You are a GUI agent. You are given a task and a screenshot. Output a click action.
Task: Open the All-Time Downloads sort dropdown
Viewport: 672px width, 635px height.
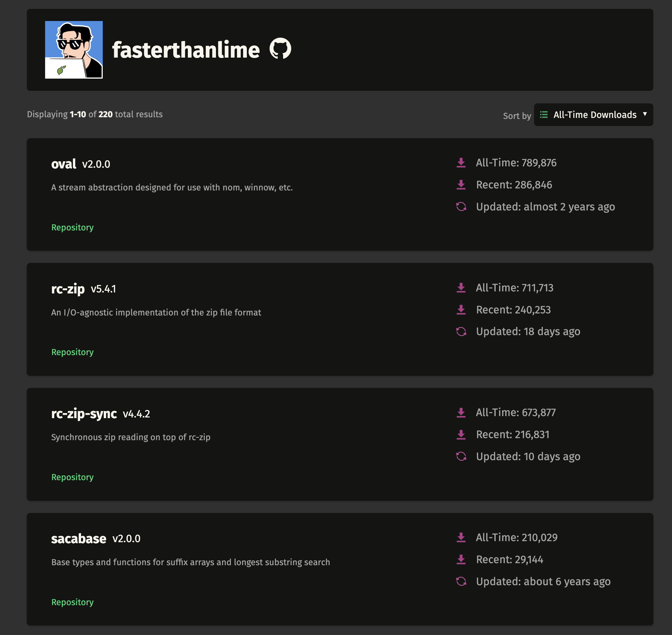[593, 115]
